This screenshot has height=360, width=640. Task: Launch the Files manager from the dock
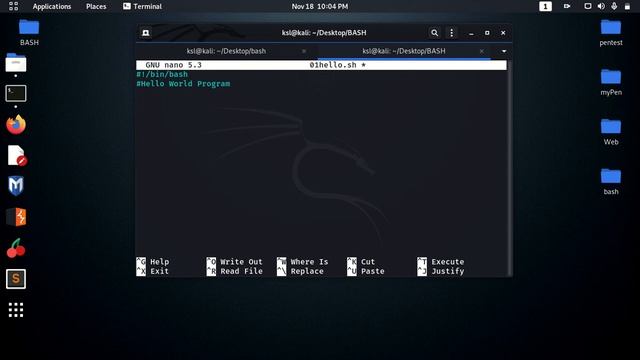point(16,63)
